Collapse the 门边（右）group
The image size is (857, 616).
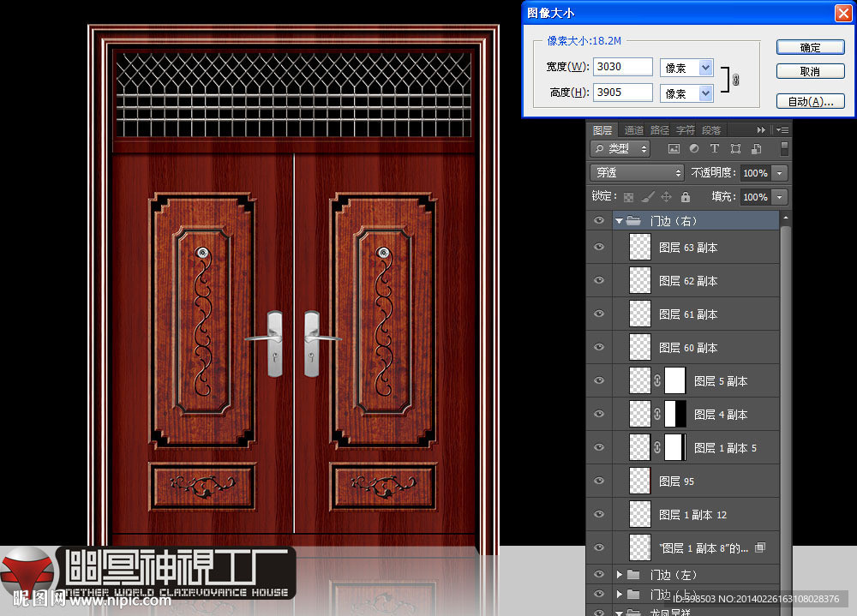coord(619,221)
